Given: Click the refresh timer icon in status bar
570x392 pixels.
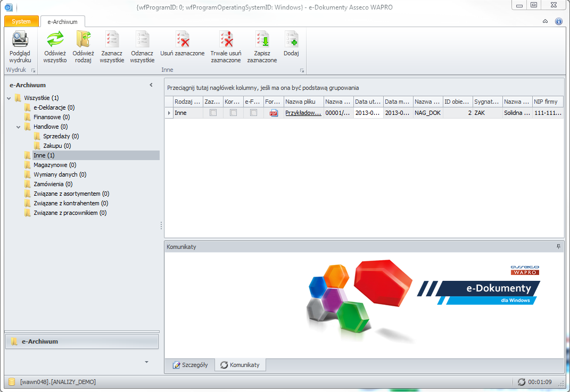Looking at the screenshot, I should [x=521, y=382].
